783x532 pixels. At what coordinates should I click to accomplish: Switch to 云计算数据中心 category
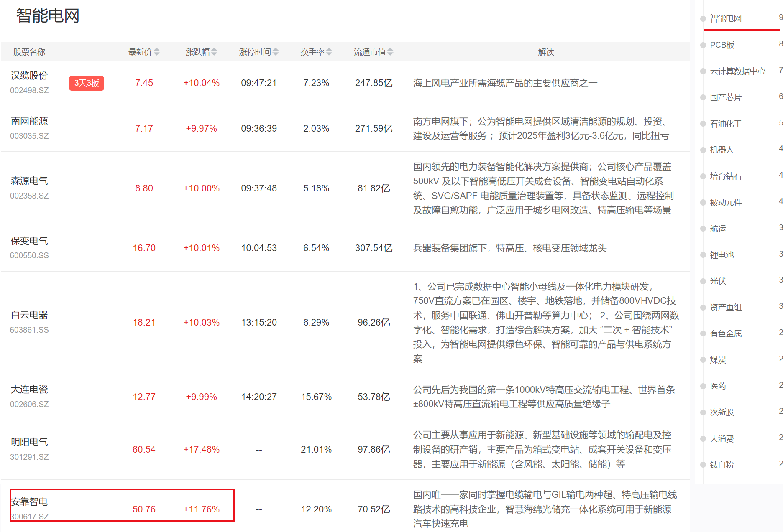coord(737,71)
